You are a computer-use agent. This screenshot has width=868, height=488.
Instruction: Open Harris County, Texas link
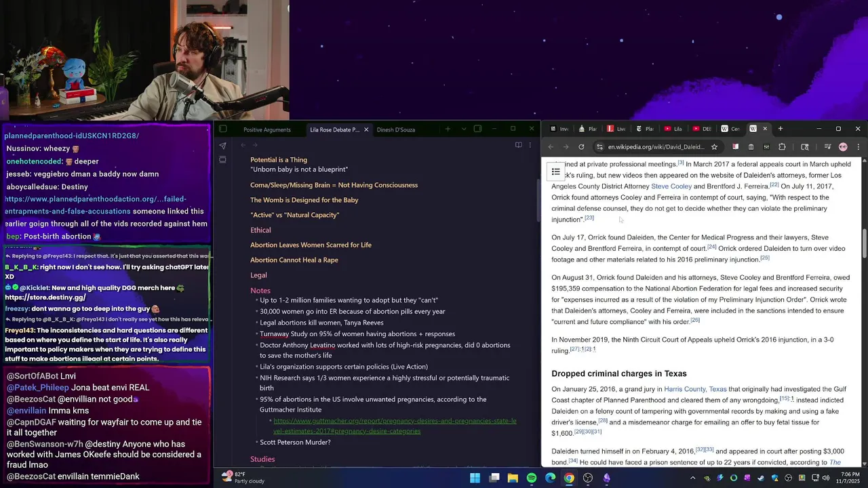(x=695, y=390)
